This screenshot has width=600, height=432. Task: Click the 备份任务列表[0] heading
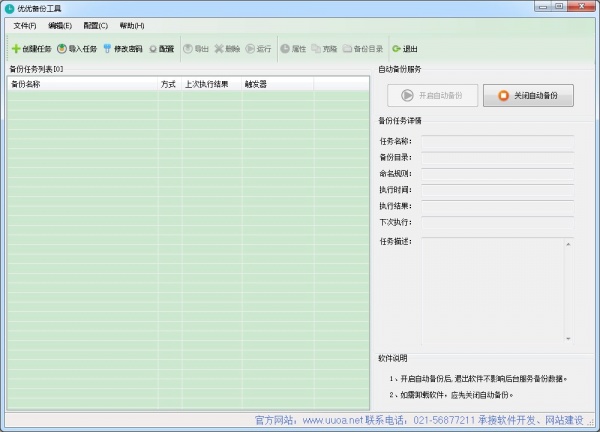36,69
